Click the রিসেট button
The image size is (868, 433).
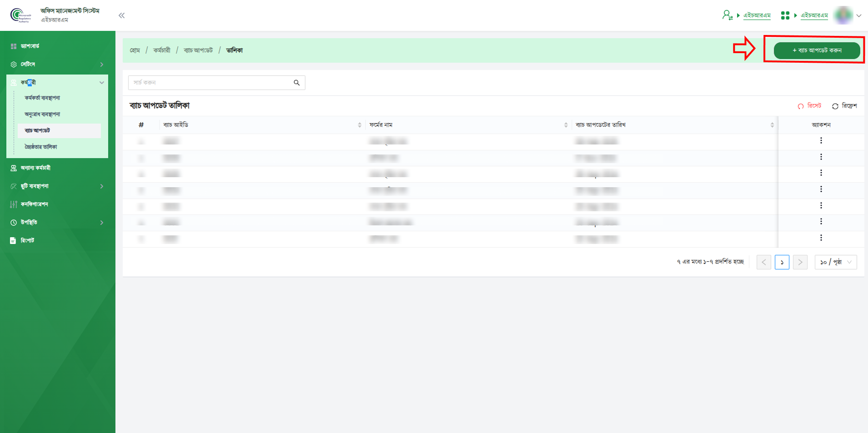[x=809, y=106]
